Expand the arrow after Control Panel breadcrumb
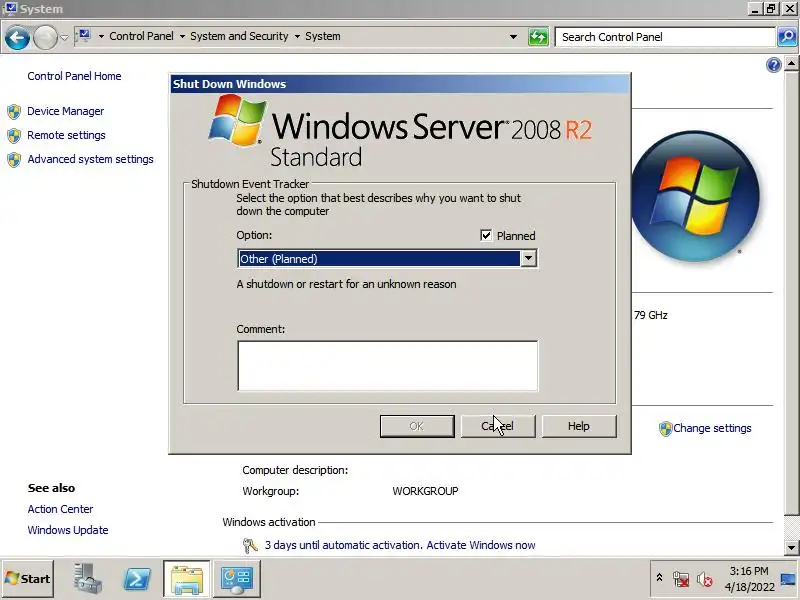 [x=182, y=37]
